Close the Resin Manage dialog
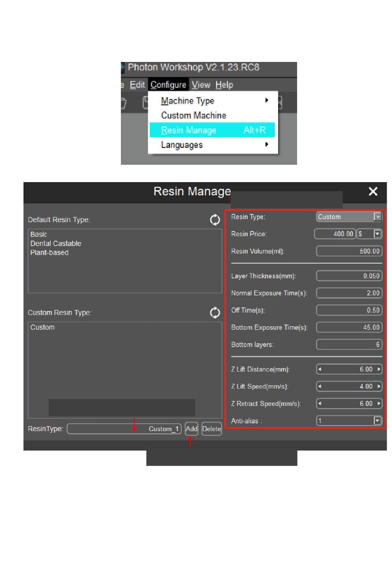392x586 pixels. click(373, 192)
